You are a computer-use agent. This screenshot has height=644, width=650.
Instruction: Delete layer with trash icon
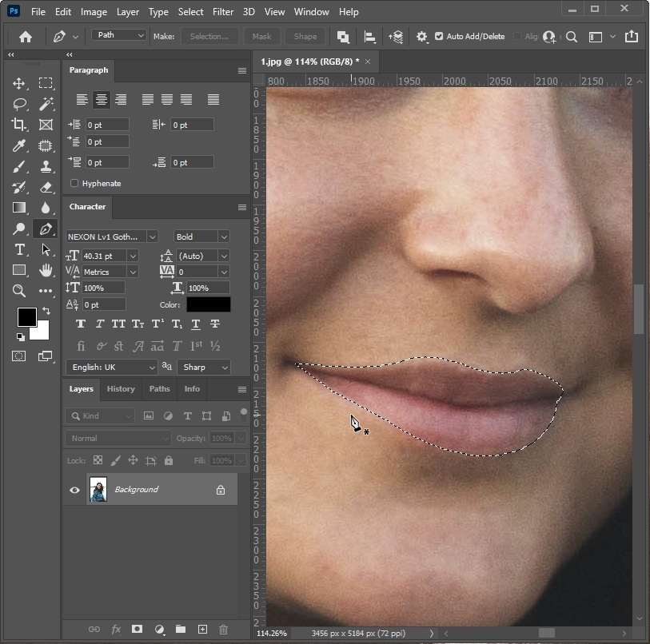[x=223, y=630]
